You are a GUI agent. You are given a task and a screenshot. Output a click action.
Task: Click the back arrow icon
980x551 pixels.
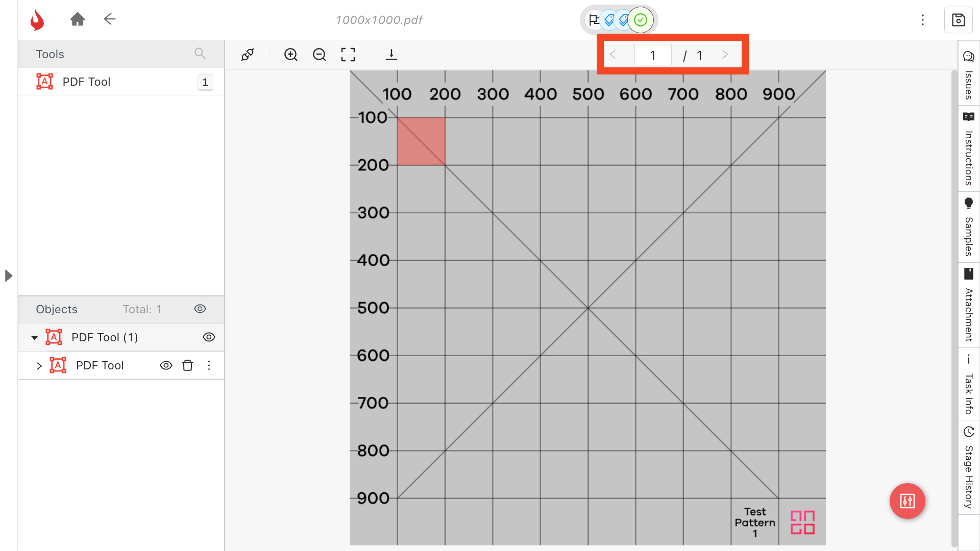[110, 19]
